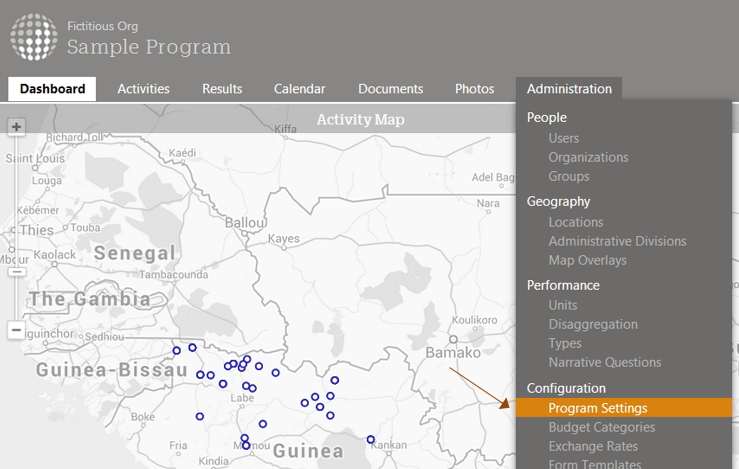This screenshot has width=739, height=469.
Task: Open Map Overlays menu item
Action: tap(587, 260)
